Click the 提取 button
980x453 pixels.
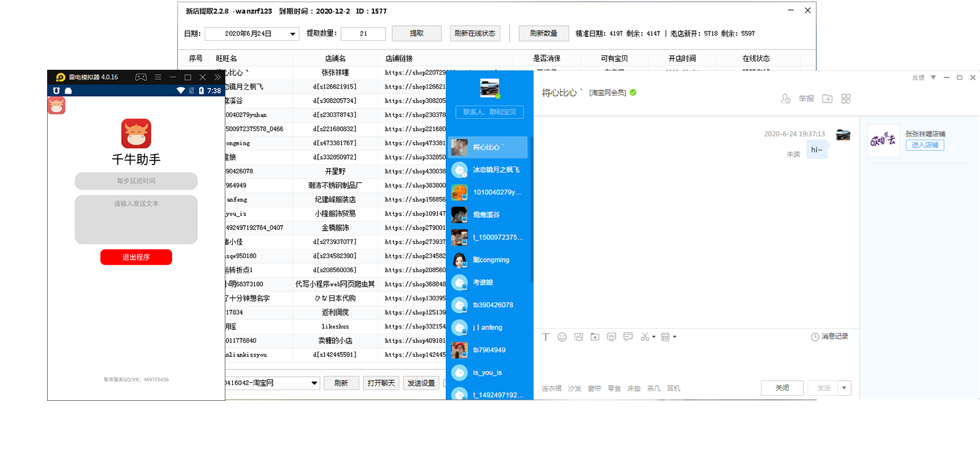(416, 34)
